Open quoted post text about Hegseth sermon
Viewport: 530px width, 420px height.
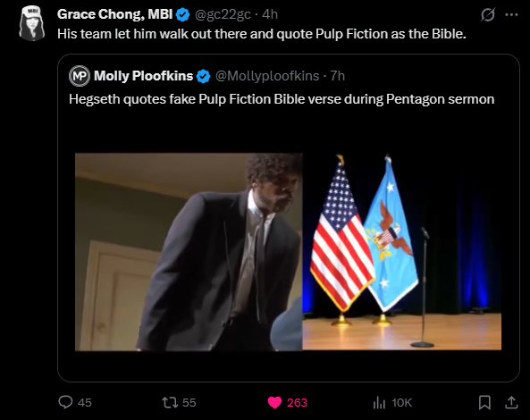pos(282,99)
